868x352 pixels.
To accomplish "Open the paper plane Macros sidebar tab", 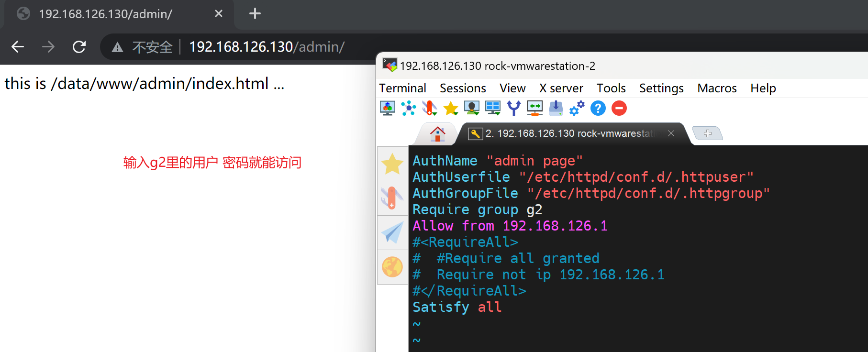I will point(392,233).
